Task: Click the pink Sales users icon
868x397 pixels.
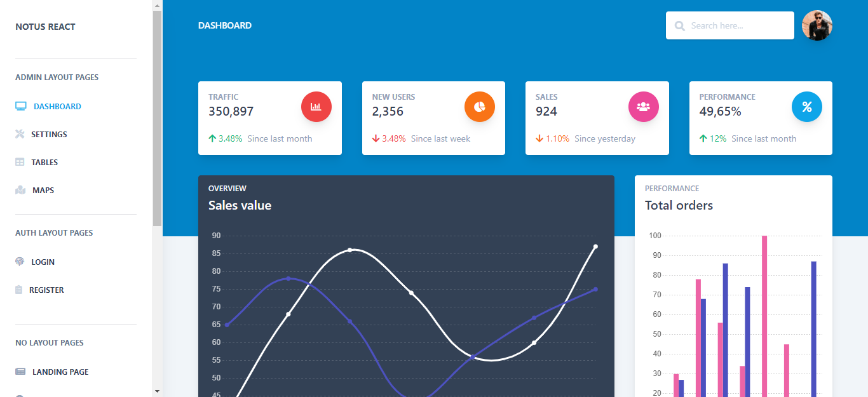Action: click(x=643, y=107)
